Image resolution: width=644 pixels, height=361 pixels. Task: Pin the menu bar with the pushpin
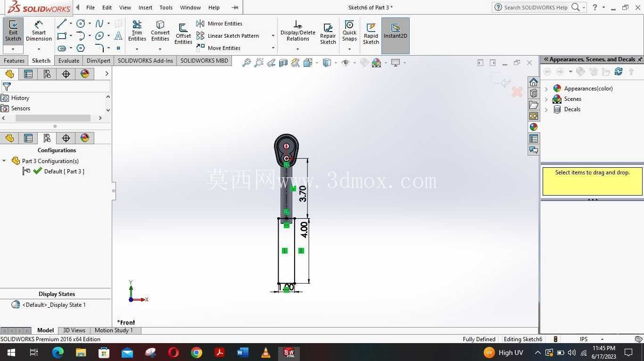click(x=235, y=8)
